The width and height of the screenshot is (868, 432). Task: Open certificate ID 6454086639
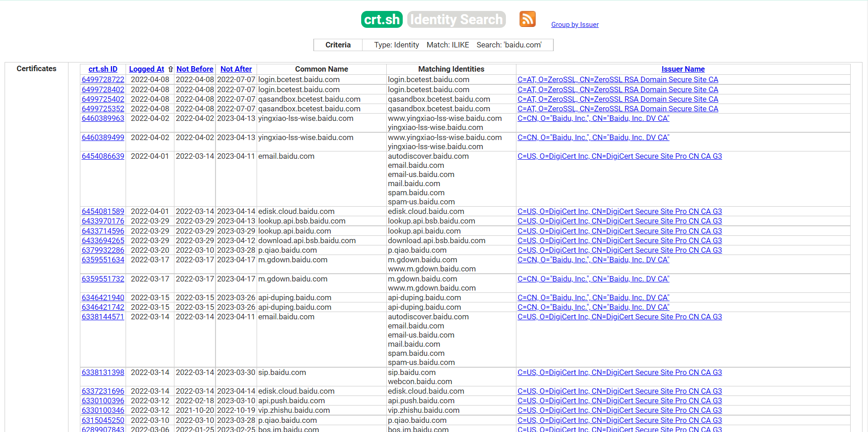click(103, 156)
